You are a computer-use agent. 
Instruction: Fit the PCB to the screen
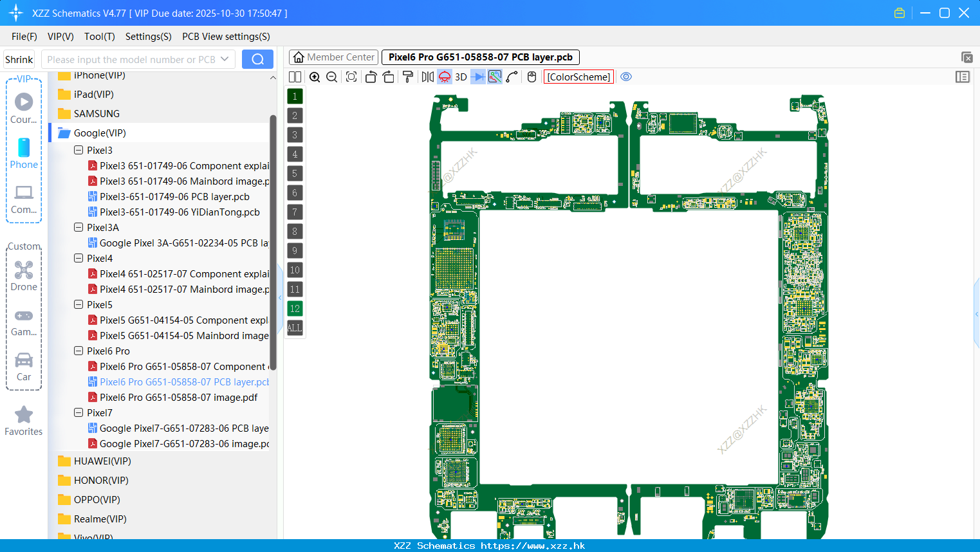point(351,77)
